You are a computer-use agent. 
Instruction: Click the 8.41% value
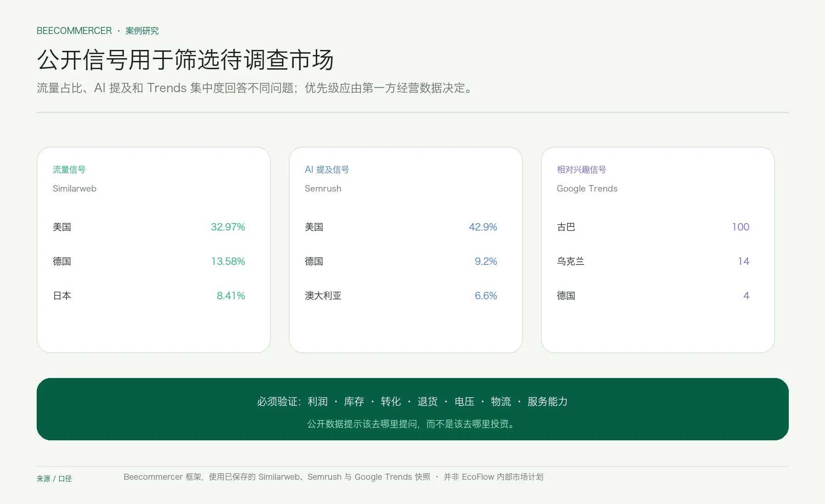(231, 296)
